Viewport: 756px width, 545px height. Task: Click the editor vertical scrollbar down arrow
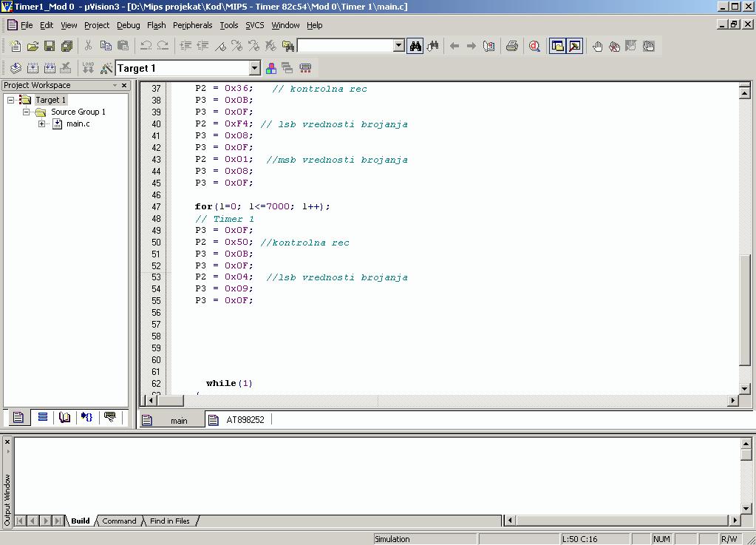tap(744, 388)
